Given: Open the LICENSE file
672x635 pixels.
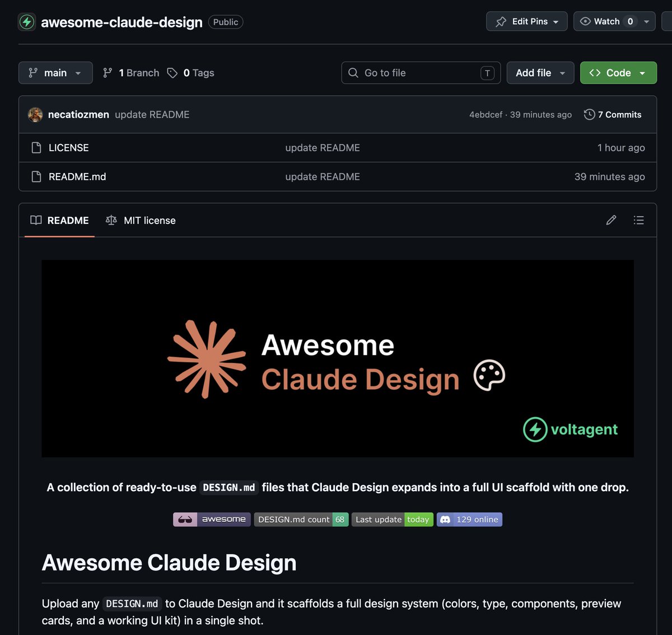Looking at the screenshot, I should tap(69, 148).
